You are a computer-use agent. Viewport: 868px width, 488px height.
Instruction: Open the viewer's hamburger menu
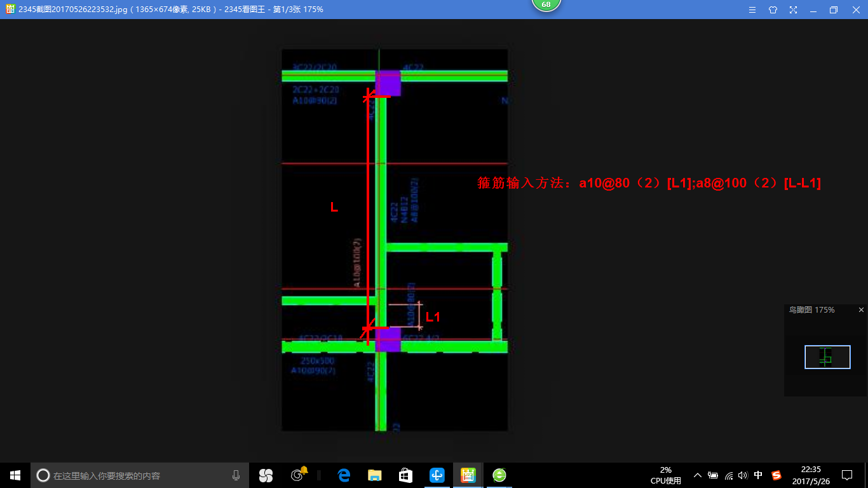coord(752,10)
